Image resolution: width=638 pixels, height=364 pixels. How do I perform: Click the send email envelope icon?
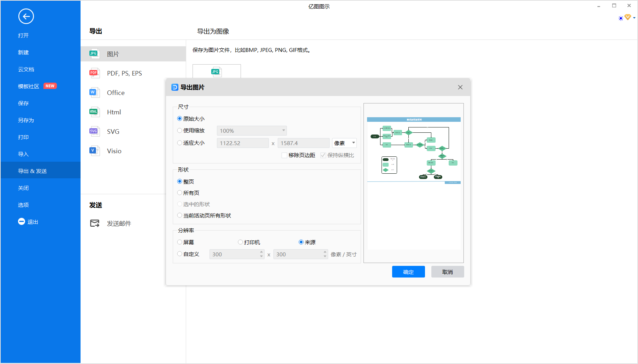point(95,223)
